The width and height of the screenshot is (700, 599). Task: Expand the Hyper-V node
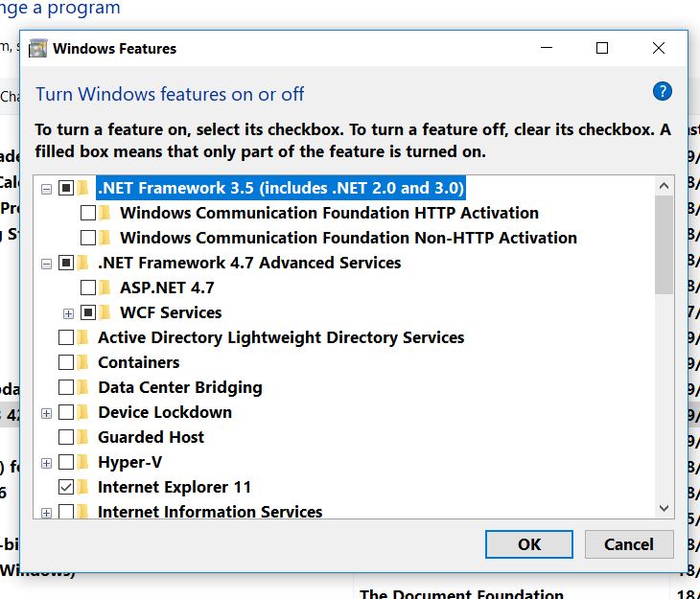coord(46,463)
